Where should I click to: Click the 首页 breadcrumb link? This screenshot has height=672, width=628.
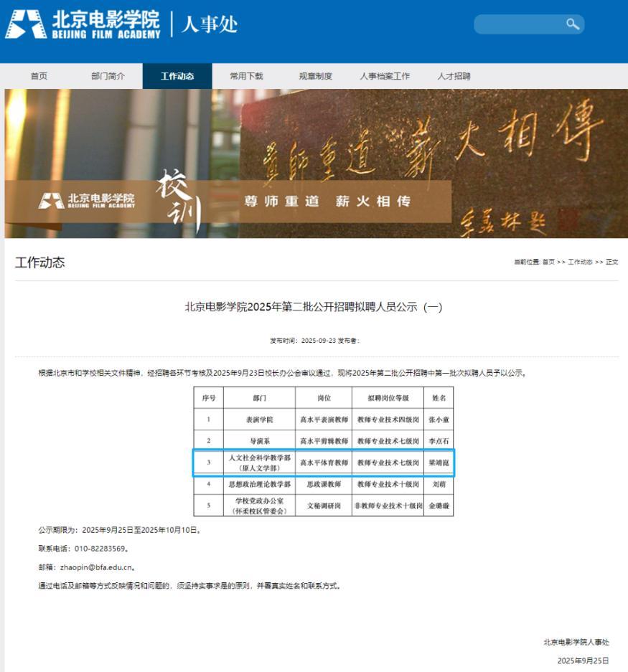click(x=548, y=262)
